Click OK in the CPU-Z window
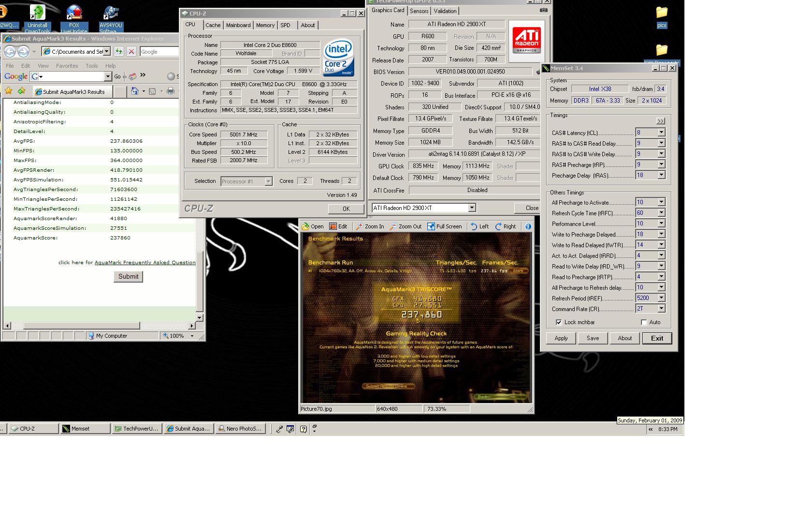This screenshot has width=812, height=508. coord(346,209)
